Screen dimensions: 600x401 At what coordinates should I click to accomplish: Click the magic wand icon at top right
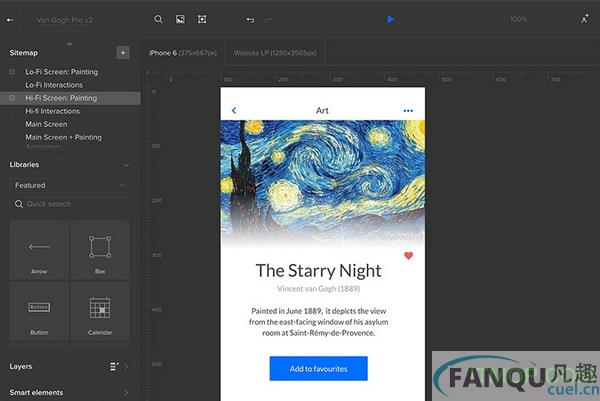(585, 19)
